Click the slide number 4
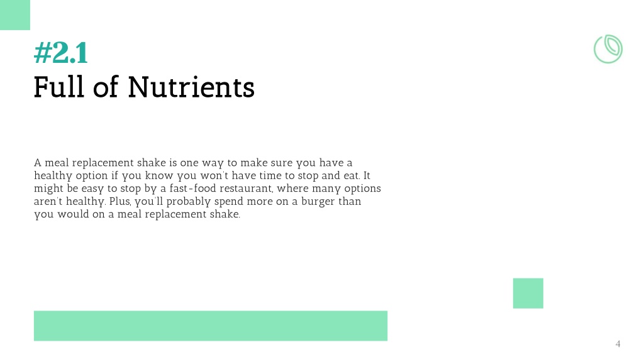Viewport: 644px width, 362px height. [x=618, y=344]
